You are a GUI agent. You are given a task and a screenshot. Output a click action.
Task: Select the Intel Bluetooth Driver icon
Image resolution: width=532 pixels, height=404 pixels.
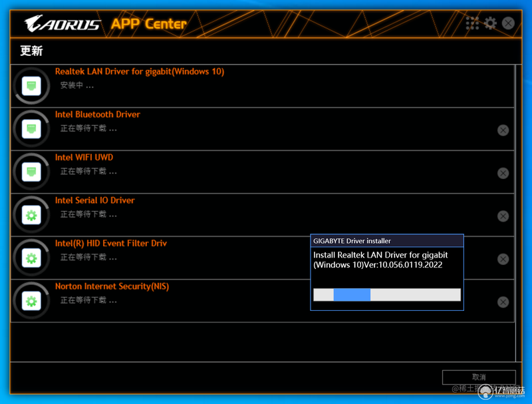tap(31, 129)
